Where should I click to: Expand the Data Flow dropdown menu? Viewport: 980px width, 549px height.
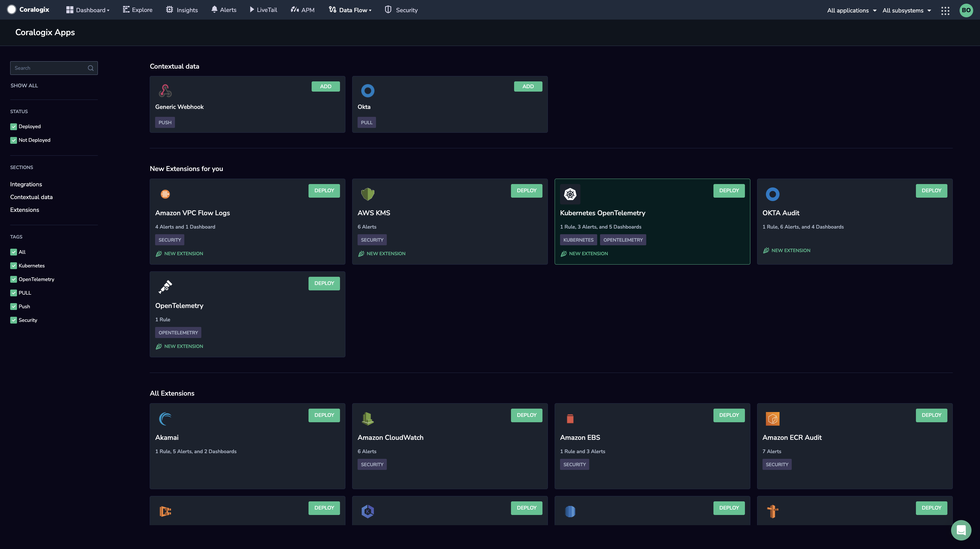350,10
